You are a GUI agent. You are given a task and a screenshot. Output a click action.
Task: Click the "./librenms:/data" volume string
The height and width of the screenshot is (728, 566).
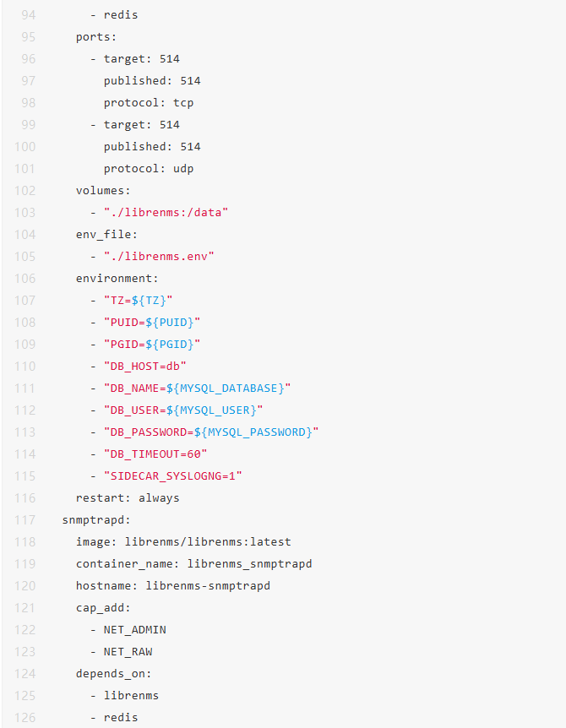pyautogui.click(x=166, y=213)
